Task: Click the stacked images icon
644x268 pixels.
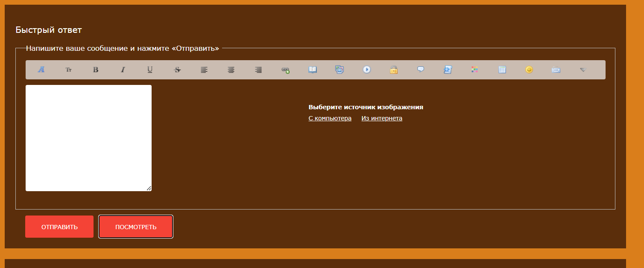Action: (340, 70)
